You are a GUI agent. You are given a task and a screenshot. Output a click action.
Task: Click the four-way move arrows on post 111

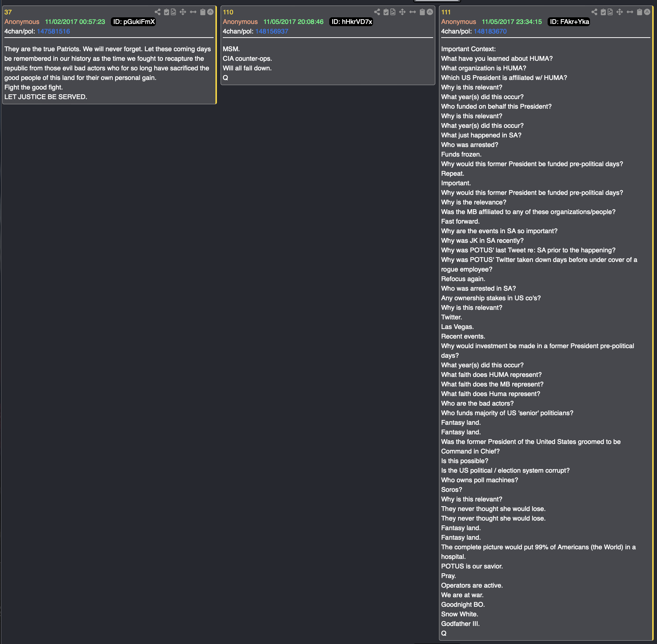click(619, 12)
